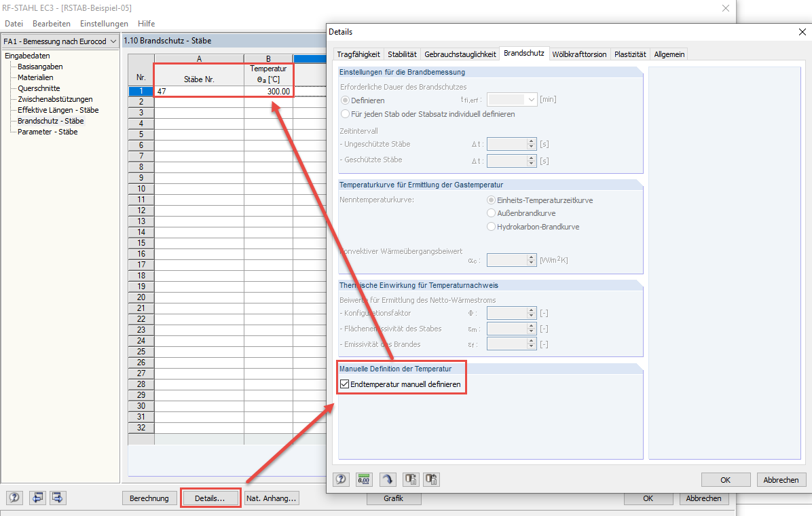
Task: Click the reset-to-default arrow icon
Action: pyautogui.click(x=387, y=479)
